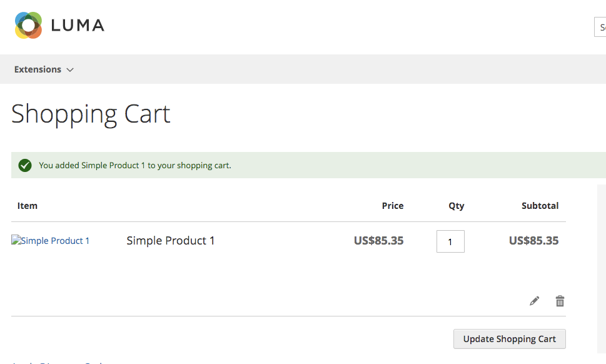Focus the search field in the header
606x364 pixels.
(x=600, y=27)
